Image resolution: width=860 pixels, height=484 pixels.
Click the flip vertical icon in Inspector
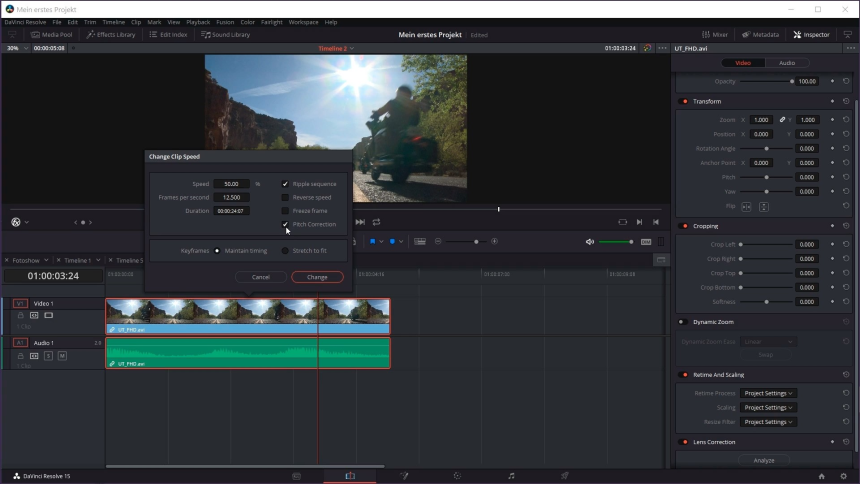(763, 207)
